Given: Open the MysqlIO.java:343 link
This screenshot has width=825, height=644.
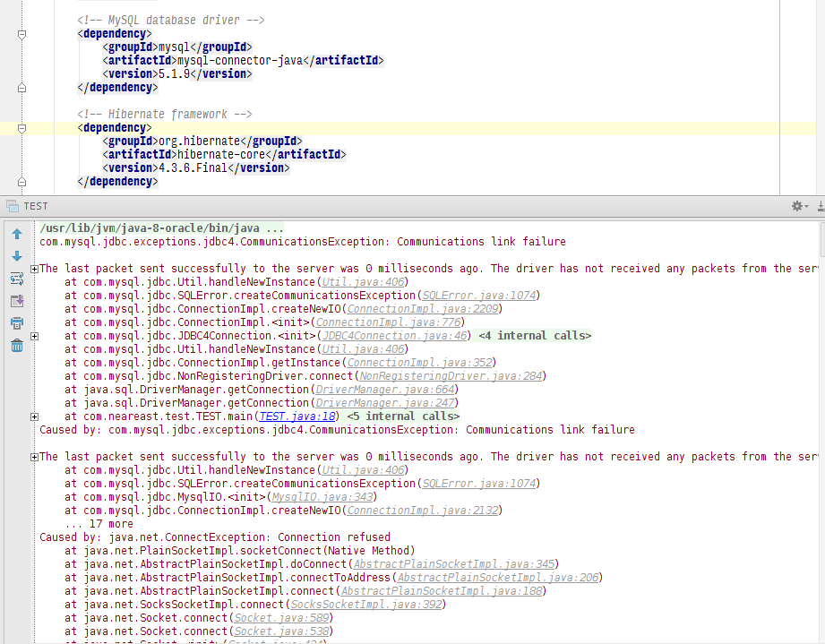Looking at the screenshot, I should pos(322,497).
